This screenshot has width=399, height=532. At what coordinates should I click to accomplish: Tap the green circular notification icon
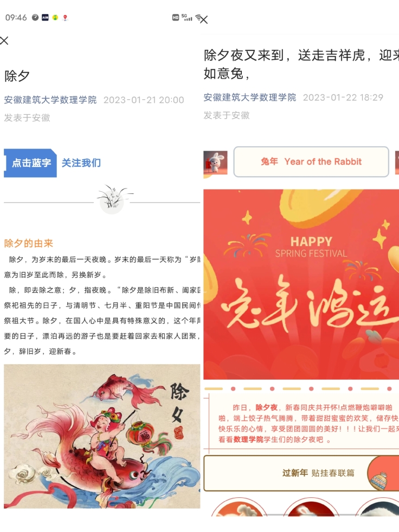tap(55, 17)
